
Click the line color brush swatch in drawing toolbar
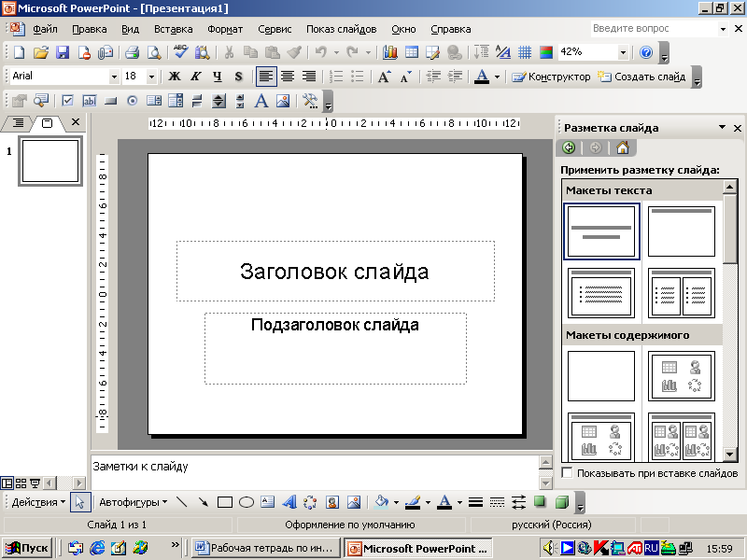(413, 502)
